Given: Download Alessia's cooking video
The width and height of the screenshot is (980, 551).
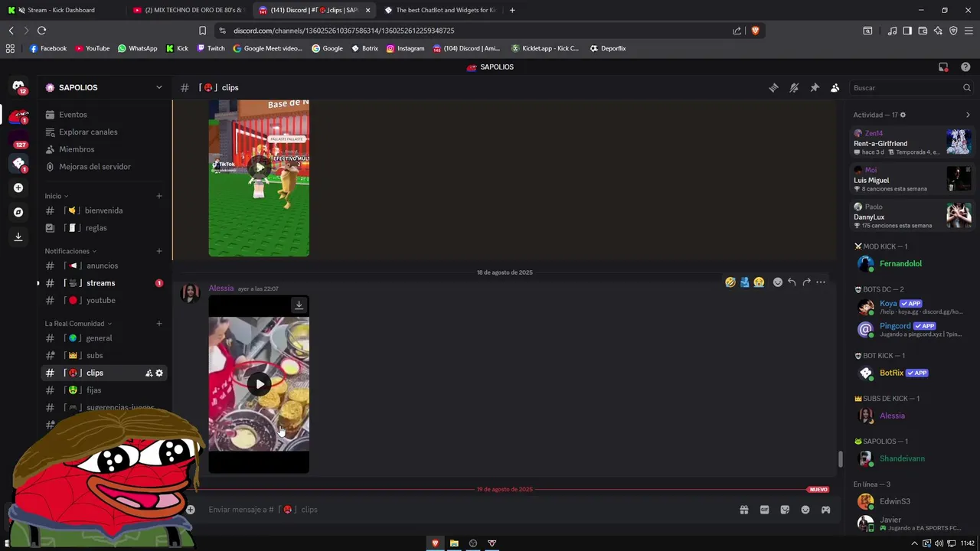Looking at the screenshot, I should pyautogui.click(x=299, y=305).
